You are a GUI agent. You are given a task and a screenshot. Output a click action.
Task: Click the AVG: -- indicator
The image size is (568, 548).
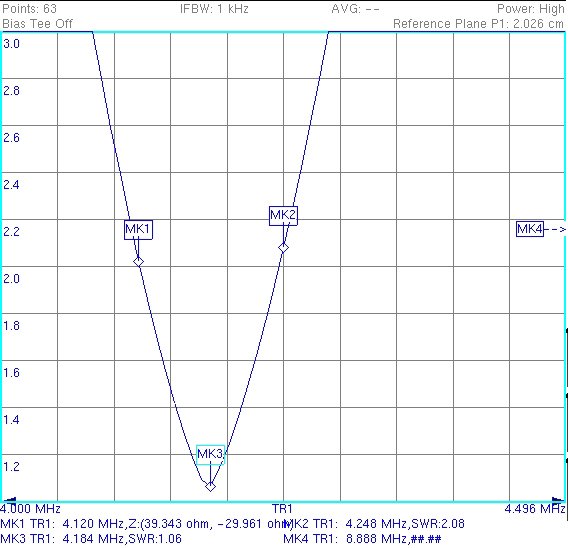coord(355,9)
